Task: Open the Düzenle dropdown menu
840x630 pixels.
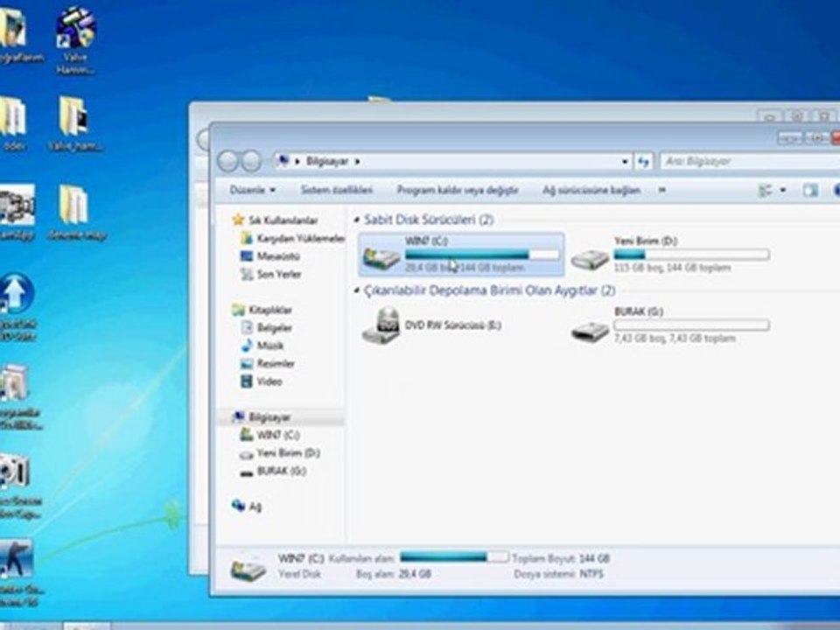Action: point(252,190)
